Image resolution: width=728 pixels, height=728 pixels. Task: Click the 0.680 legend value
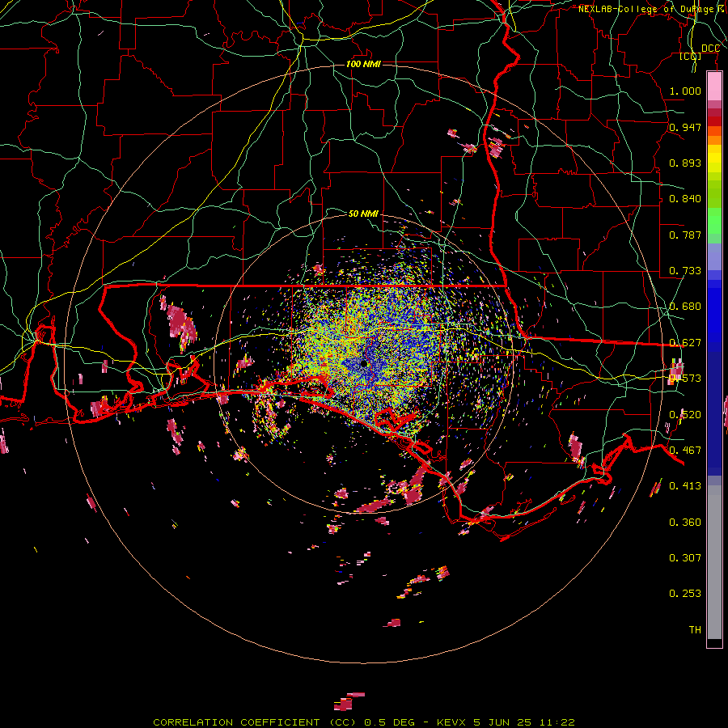[x=685, y=307]
